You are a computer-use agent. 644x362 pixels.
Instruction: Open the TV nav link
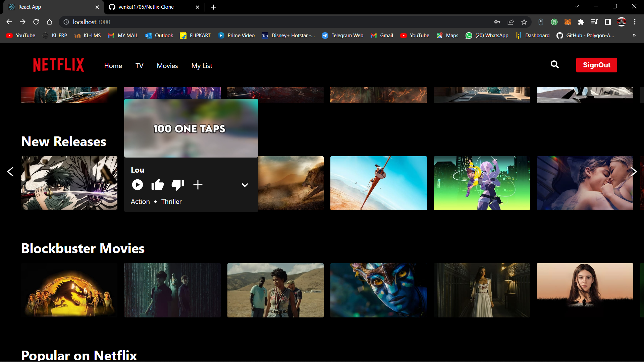[x=140, y=66]
